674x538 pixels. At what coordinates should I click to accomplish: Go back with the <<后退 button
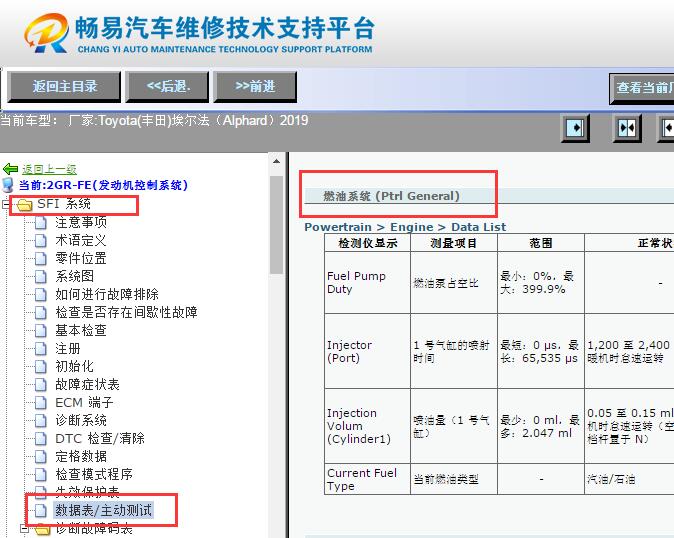pyautogui.click(x=168, y=87)
